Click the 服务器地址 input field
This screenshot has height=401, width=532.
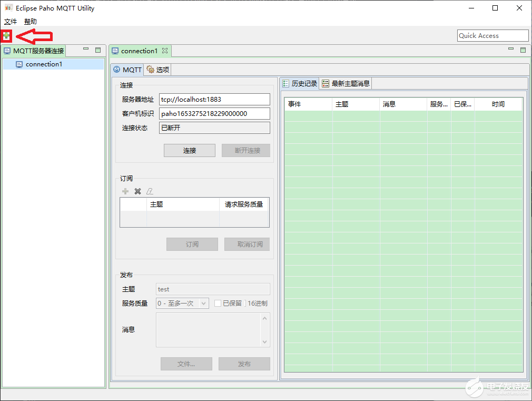tap(214, 99)
